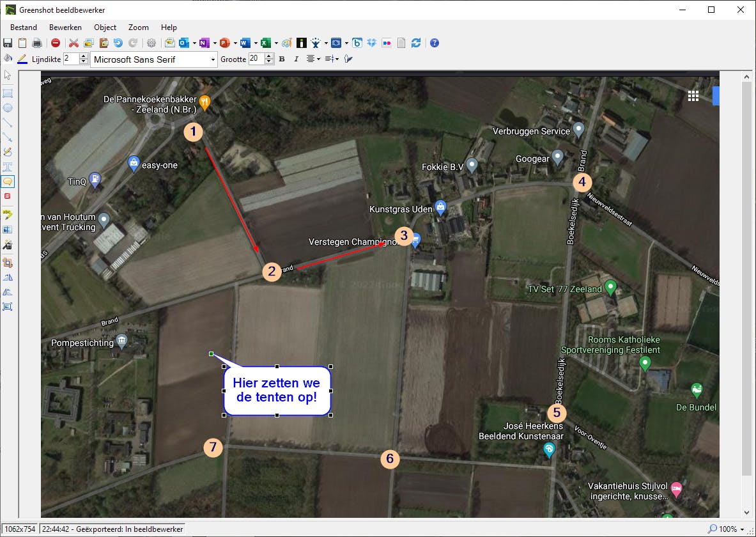Select the Speech bubble tool
This screenshot has width=756, height=537.
point(8,182)
